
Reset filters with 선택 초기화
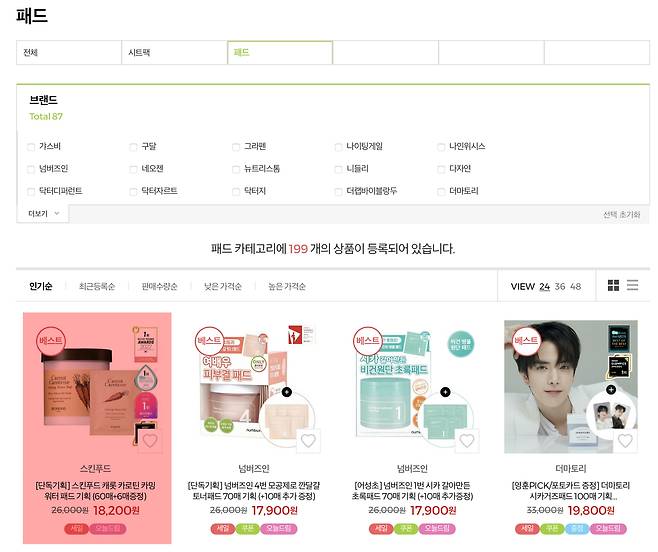click(x=621, y=215)
